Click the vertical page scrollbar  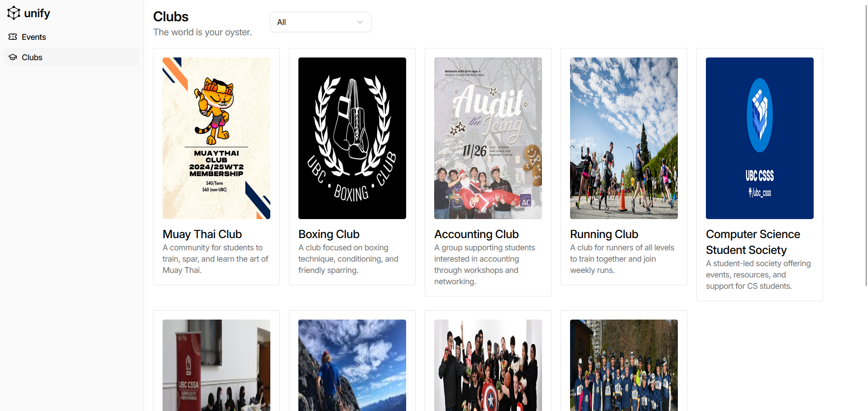[866, 145]
